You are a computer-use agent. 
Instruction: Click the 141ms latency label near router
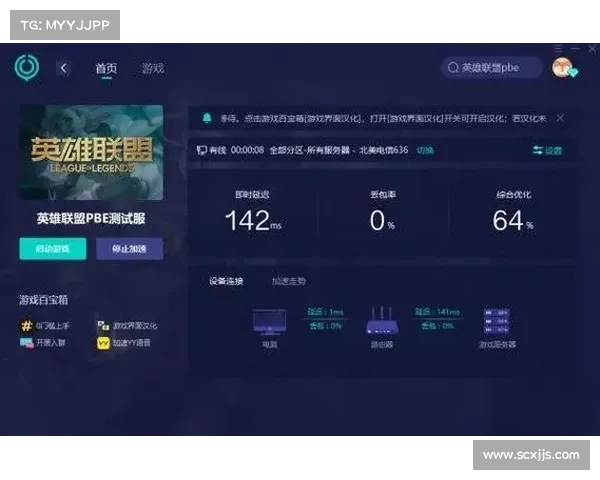(x=437, y=312)
